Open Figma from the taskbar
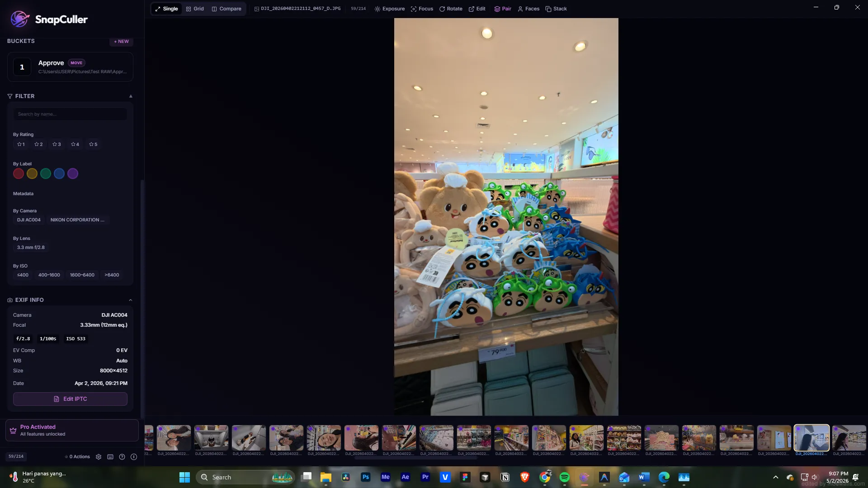Screen dimensions: 868x488 465,477
